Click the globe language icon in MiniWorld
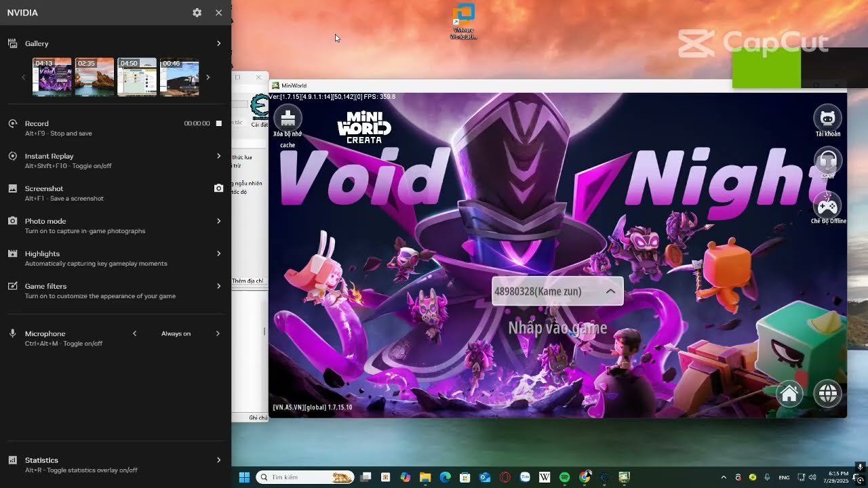868x488 pixels. pyautogui.click(x=827, y=393)
